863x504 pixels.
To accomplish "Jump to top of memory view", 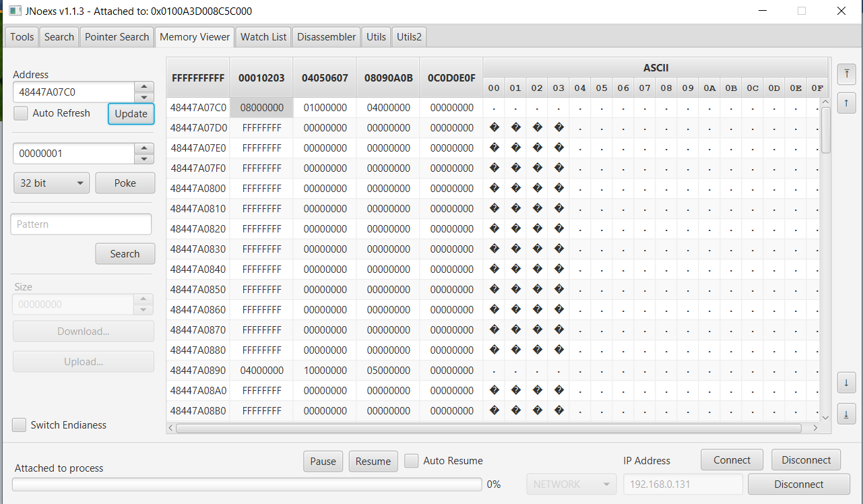I will click(x=846, y=73).
